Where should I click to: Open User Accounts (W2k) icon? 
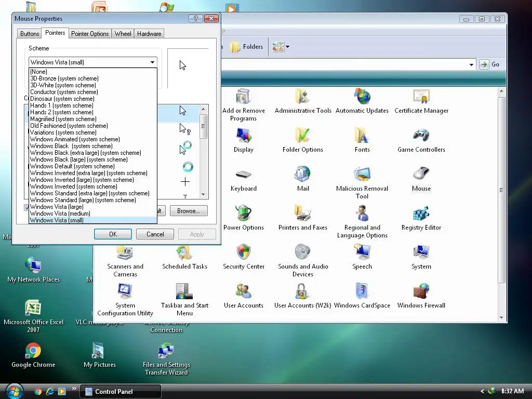click(303, 296)
